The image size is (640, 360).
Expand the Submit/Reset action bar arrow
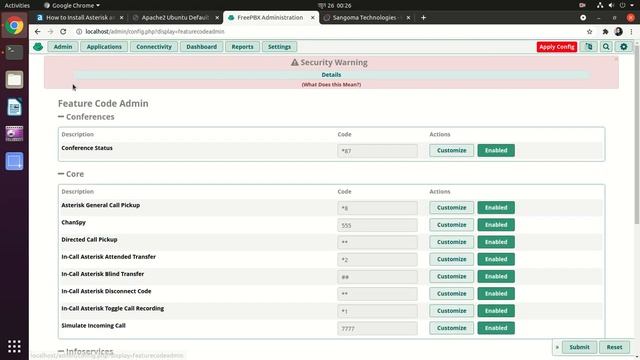click(557, 347)
